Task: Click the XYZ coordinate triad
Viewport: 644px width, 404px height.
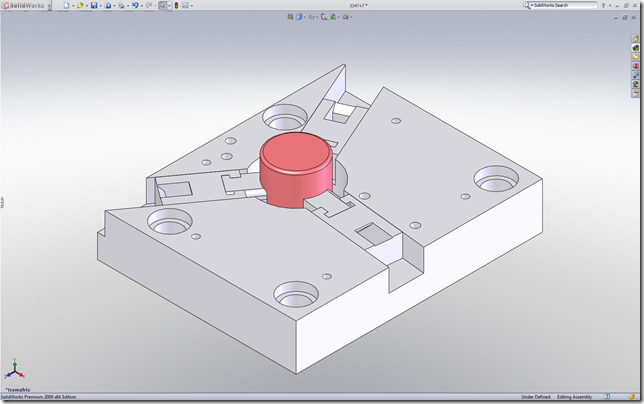Action: (14, 369)
